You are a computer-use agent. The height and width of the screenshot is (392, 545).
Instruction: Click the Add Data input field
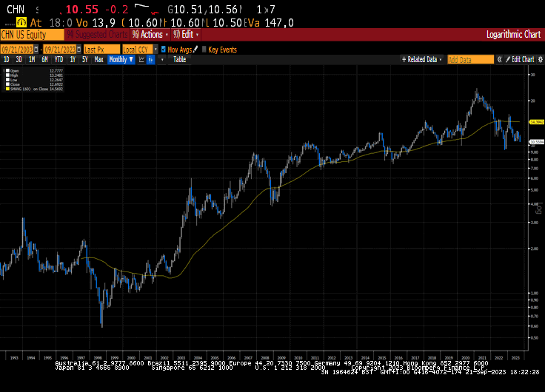[471, 60]
